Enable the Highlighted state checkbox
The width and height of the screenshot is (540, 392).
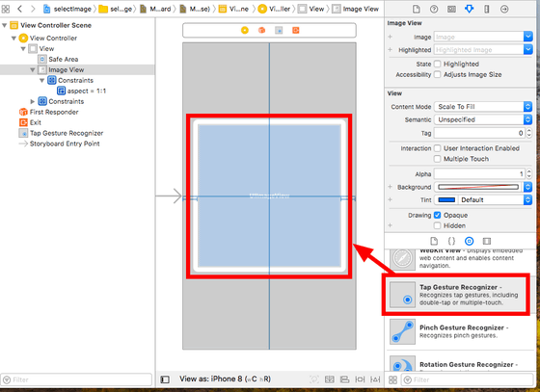(438, 64)
